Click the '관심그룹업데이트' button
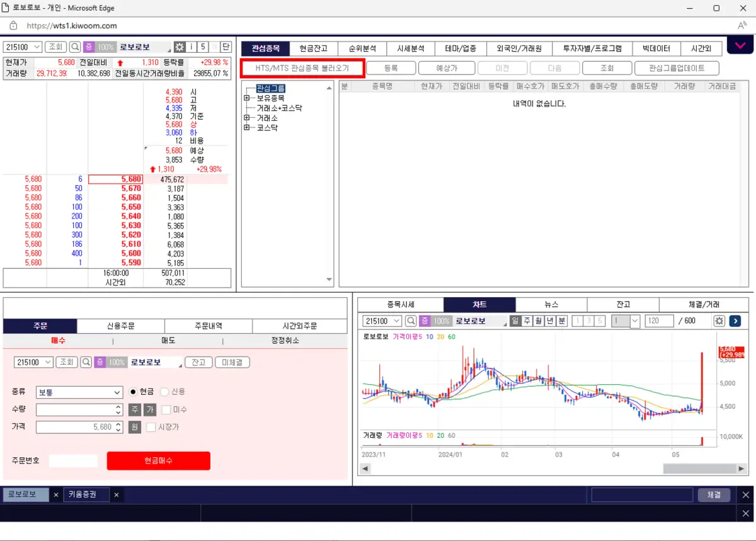 [x=677, y=68]
